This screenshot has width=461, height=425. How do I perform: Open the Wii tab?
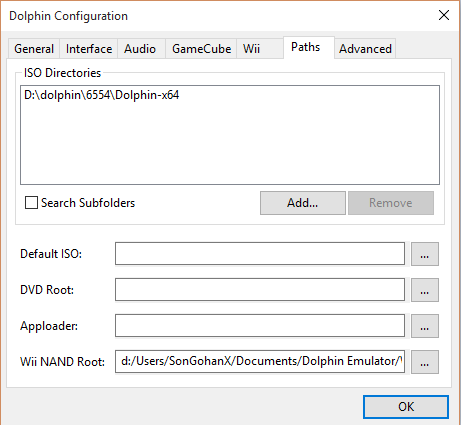pyautogui.click(x=260, y=49)
